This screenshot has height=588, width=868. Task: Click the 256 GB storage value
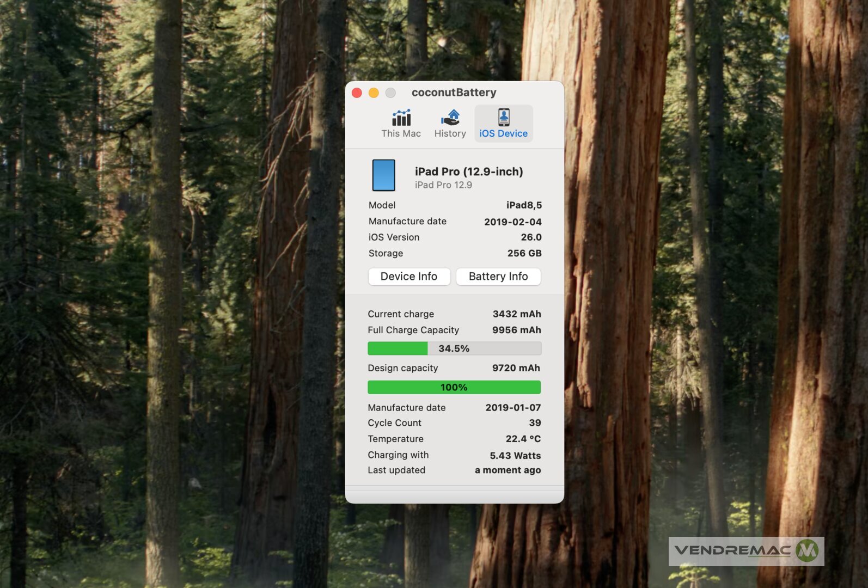[524, 253]
